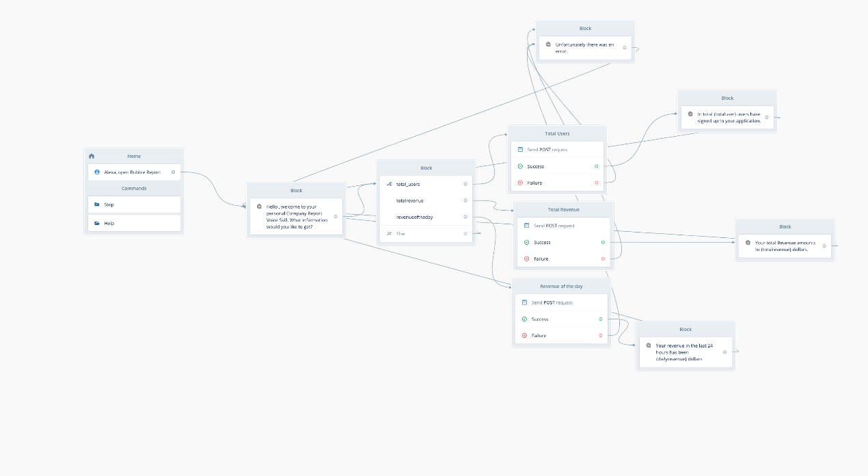The height and width of the screenshot is (476, 868).
Task: Click the API icon in the Total Users block
Action: click(x=520, y=149)
